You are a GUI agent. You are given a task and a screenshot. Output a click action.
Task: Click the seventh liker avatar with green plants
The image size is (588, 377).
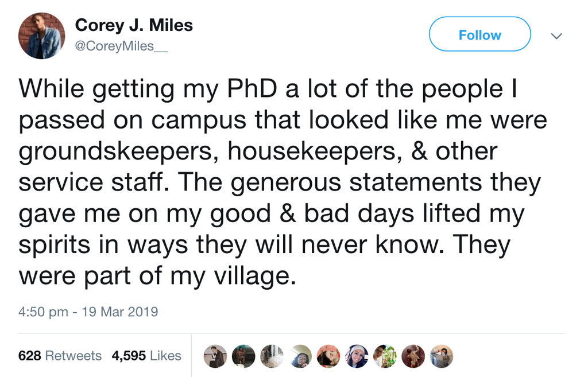point(385,356)
